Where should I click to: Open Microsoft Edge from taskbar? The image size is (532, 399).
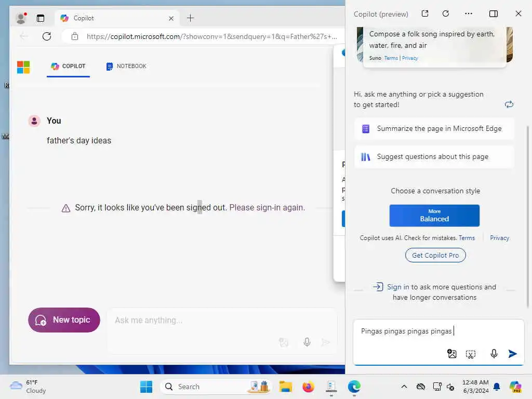(354, 387)
